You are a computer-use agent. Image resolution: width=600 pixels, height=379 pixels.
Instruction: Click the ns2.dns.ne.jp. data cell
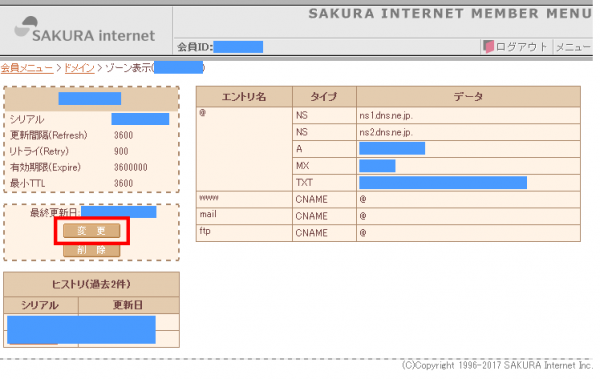(468, 132)
